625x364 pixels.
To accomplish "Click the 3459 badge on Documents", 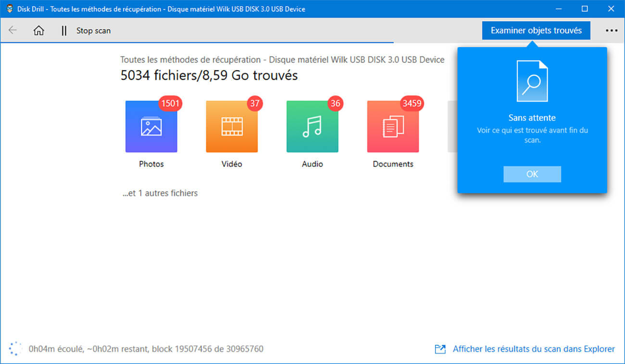I will click(412, 103).
